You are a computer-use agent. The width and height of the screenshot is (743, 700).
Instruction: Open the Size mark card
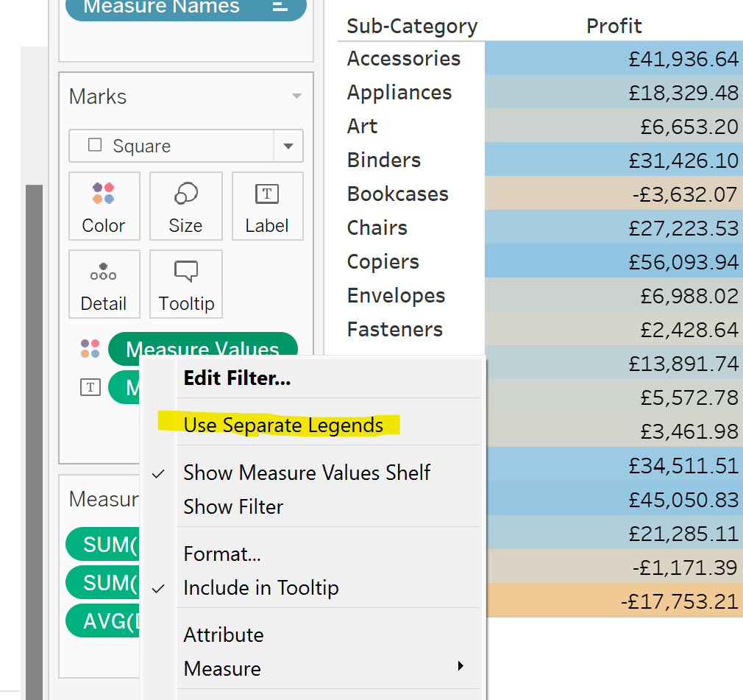coord(185,206)
